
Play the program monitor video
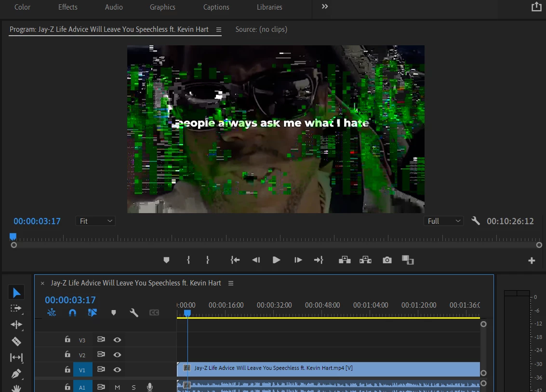tap(276, 260)
